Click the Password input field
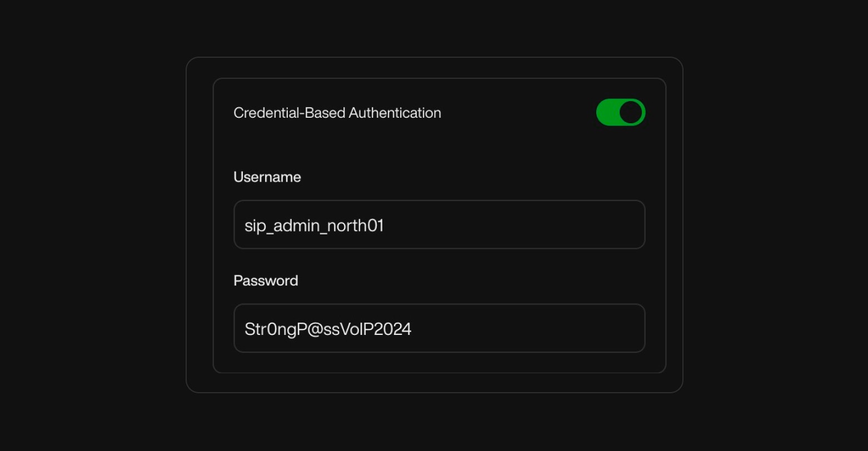 [439, 328]
